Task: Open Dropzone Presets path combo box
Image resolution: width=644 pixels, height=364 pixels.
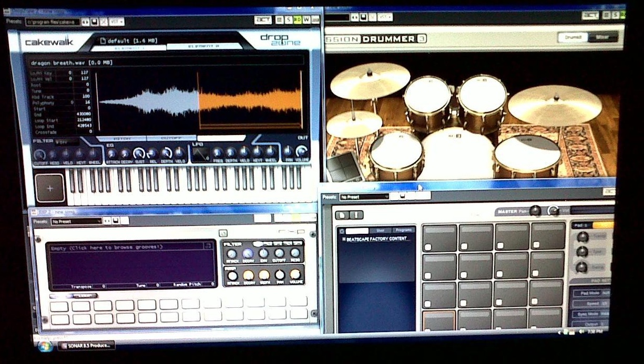Action: point(52,22)
